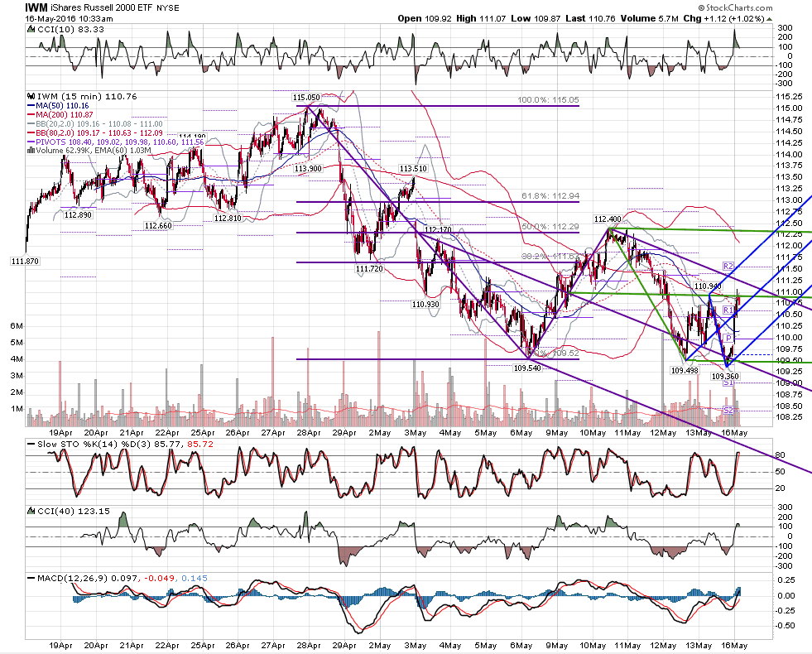Click the 112.400 peak price label

click(x=608, y=219)
